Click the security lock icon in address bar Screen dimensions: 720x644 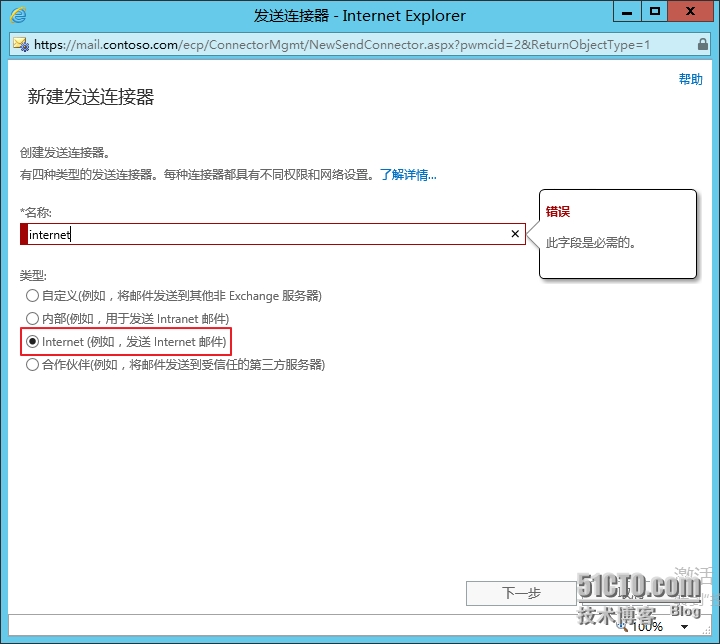(x=701, y=45)
